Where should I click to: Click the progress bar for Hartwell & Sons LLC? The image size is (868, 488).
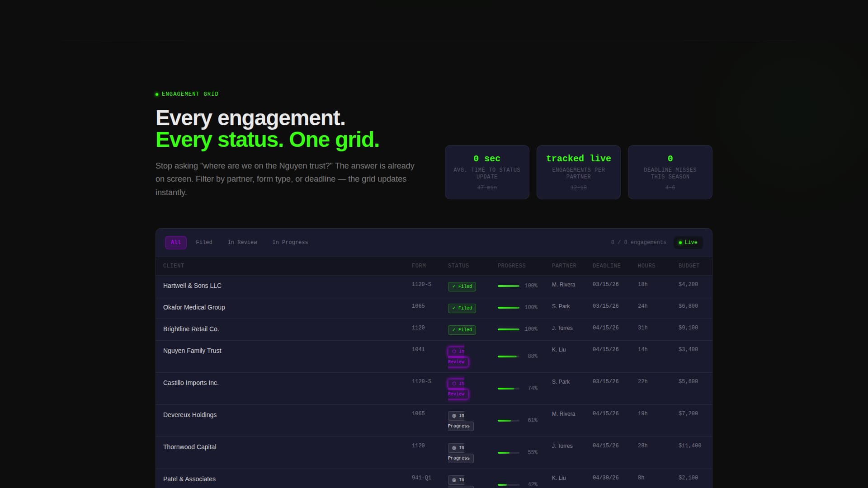(x=509, y=286)
